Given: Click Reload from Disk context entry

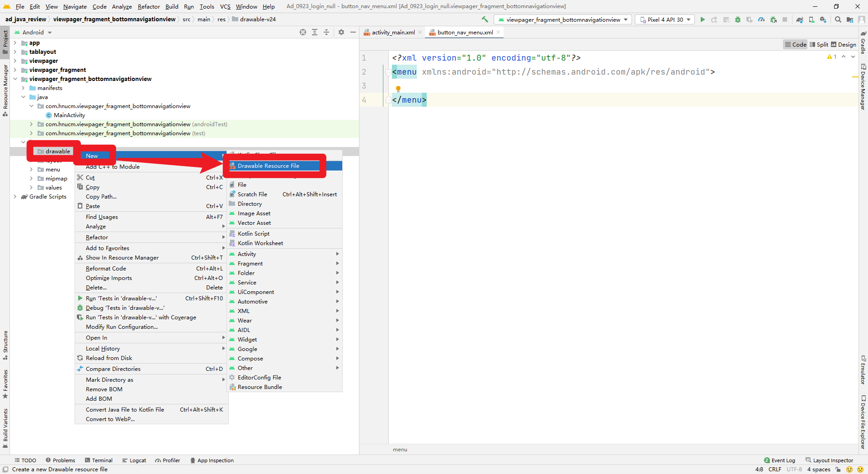Looking at the screenshot, I should click(151, 358).
